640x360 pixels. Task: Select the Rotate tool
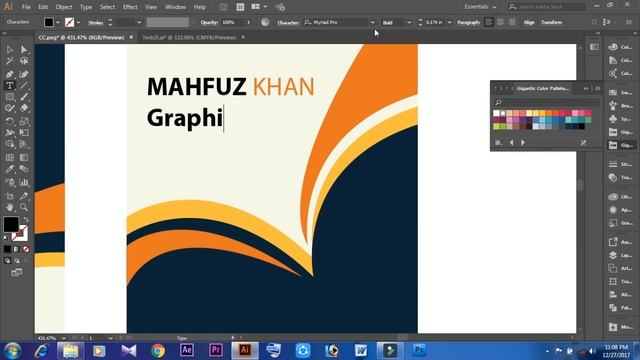pyautogui.click(x=9, y=121)
